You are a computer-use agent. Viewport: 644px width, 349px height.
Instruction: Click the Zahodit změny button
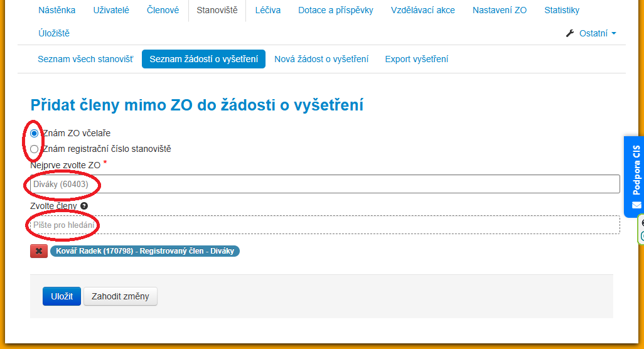point(121,296)
